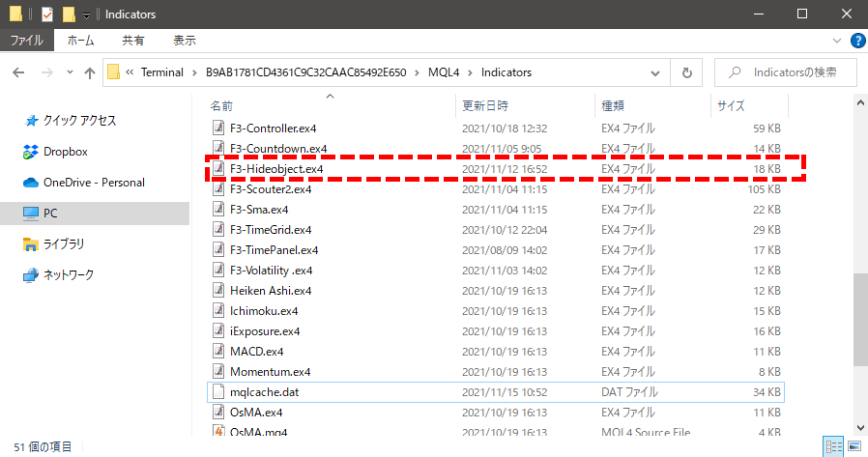Open the help question mark icon

856,41
